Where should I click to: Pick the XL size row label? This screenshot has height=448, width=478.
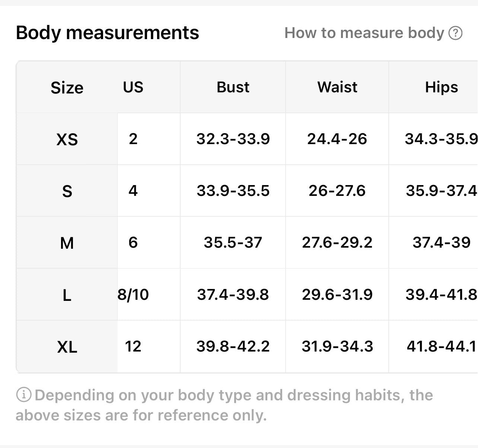pos(67,347)
